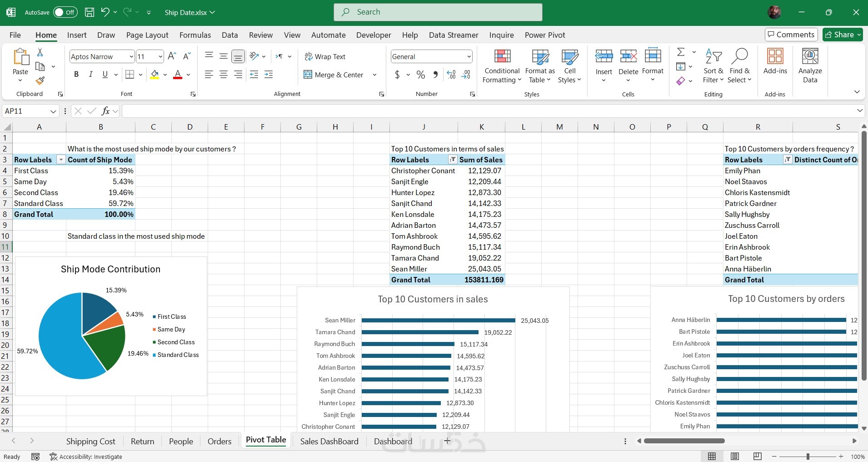Screen dimensions: 868x462
Task: Click the Increase Font Size icon
Action: [172, 56]
